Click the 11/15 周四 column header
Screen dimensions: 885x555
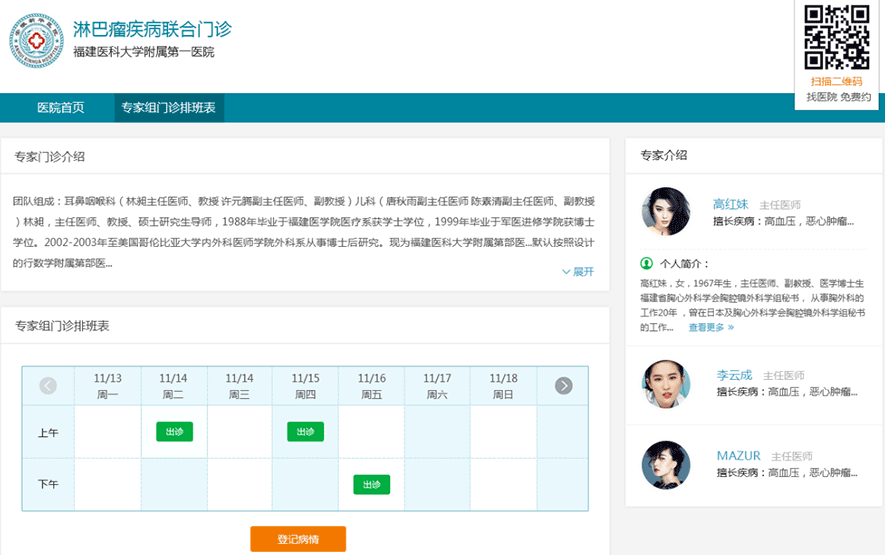pos(305,386)
